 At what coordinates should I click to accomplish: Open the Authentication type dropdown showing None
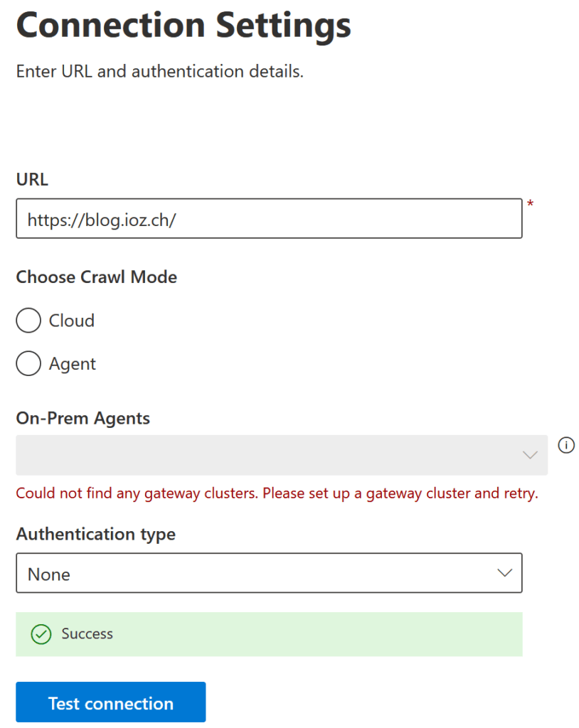coord(269,573)
